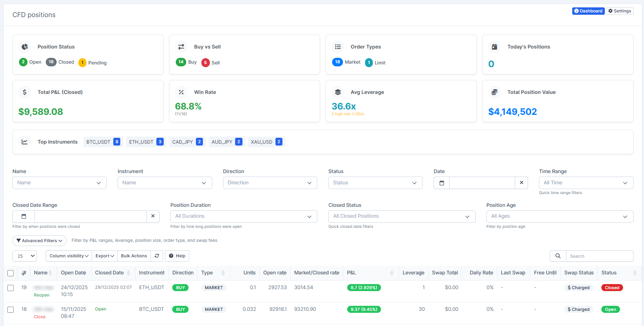Click the refresh table icon button
This screenshot has height=326, width=644.
point(157,256)
